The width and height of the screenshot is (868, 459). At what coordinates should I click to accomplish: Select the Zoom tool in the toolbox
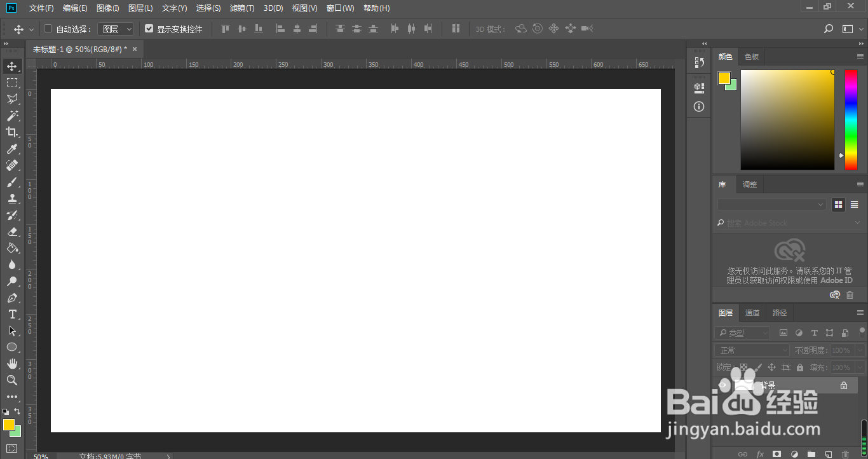(12, 380)
